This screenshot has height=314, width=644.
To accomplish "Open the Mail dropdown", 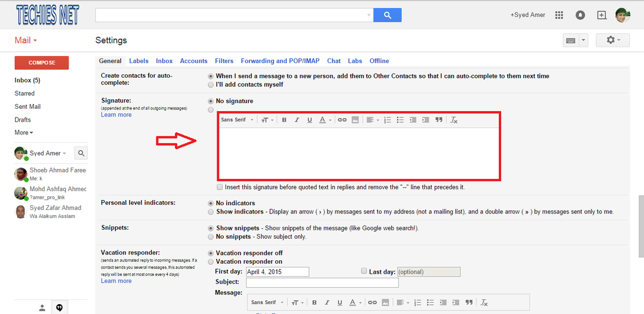I will [x=26, y=40].
